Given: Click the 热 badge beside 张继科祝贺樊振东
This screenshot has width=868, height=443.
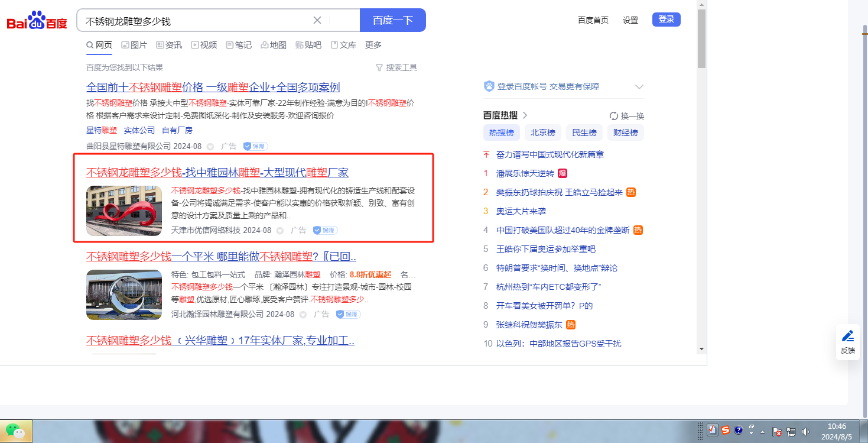Looking at the screenshot, I should (571, 325).
